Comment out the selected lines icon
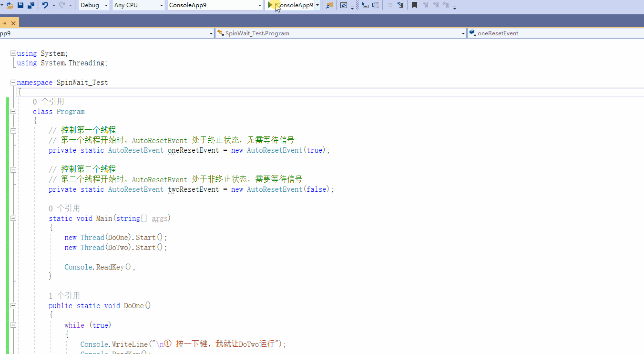Image resolution: width=644 pixels, height=354 pixels. tap(390, 5)
